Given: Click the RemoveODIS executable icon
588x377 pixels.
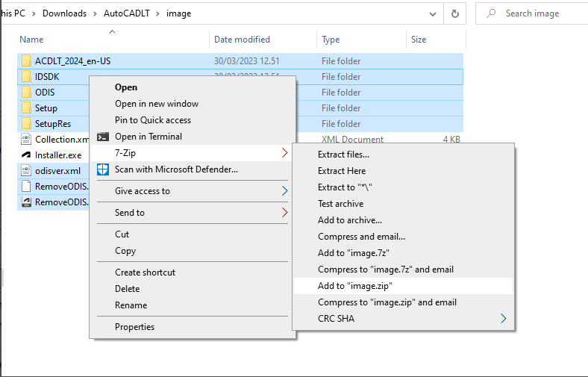Looking at the screenshot, I should click(x=26, y=202).
